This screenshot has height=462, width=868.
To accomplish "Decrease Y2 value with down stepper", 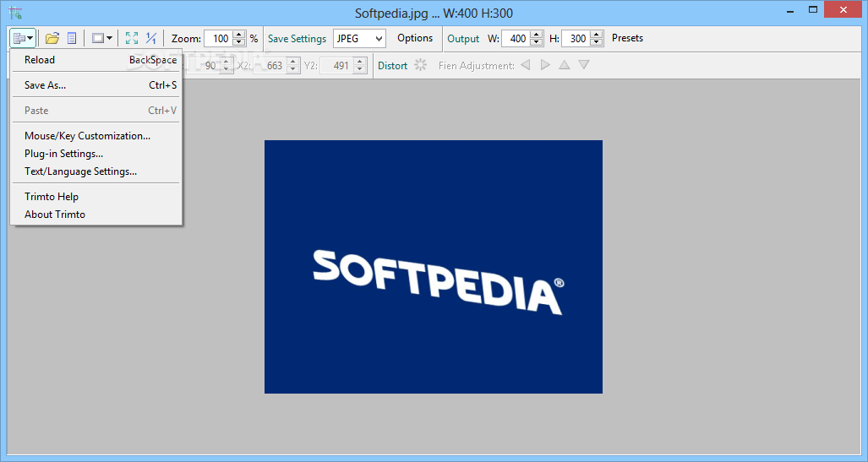I will coord(360,69).
